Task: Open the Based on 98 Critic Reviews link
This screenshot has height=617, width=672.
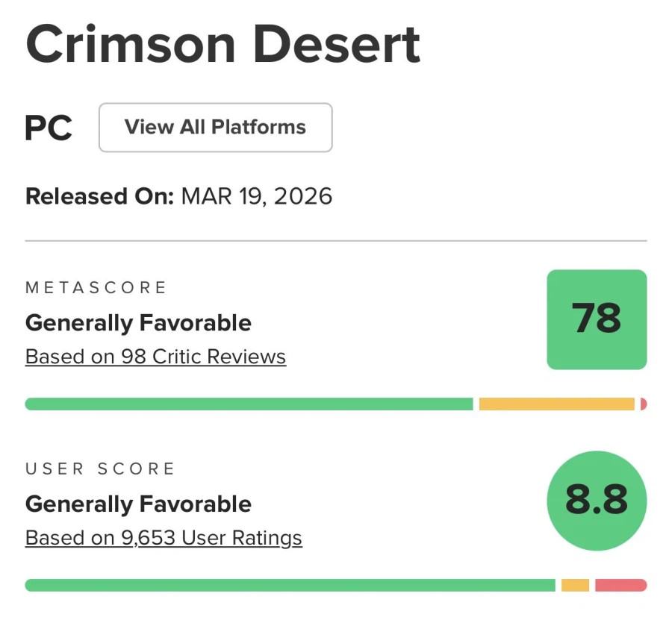Action: pyautogui.click(x=155, y=357)
